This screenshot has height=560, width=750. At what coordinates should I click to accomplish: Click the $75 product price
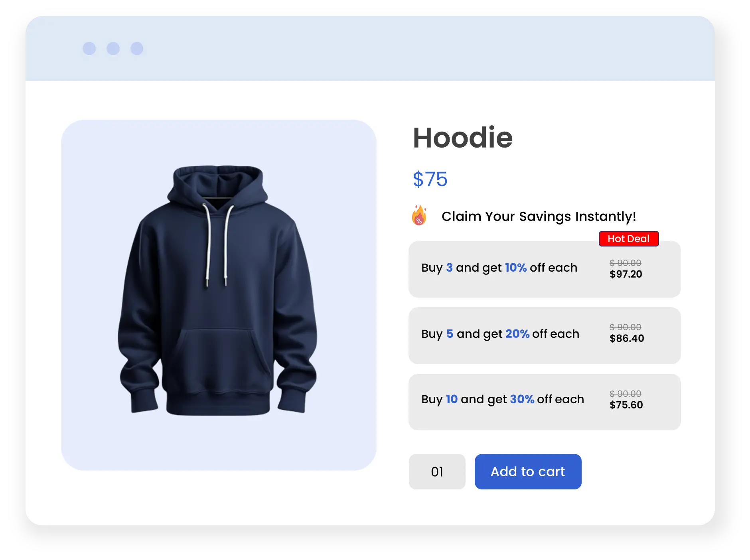point(430,179)
